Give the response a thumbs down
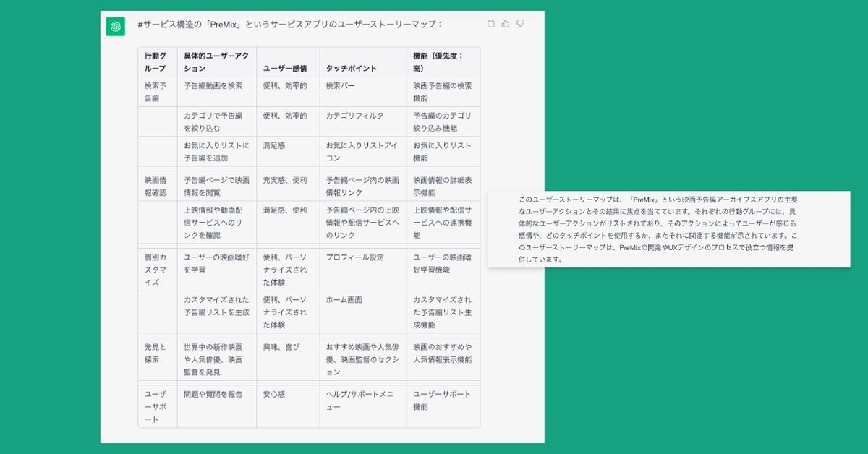The image size is (868, 454). click(520, 24)
